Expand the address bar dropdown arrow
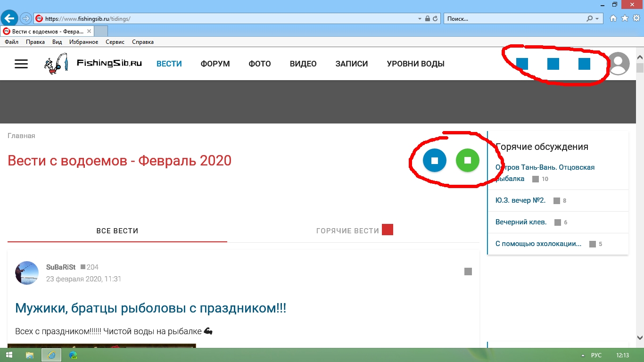The width and height of the screenshot is (644, 362). pyautogui.click(x=420, y=19)
